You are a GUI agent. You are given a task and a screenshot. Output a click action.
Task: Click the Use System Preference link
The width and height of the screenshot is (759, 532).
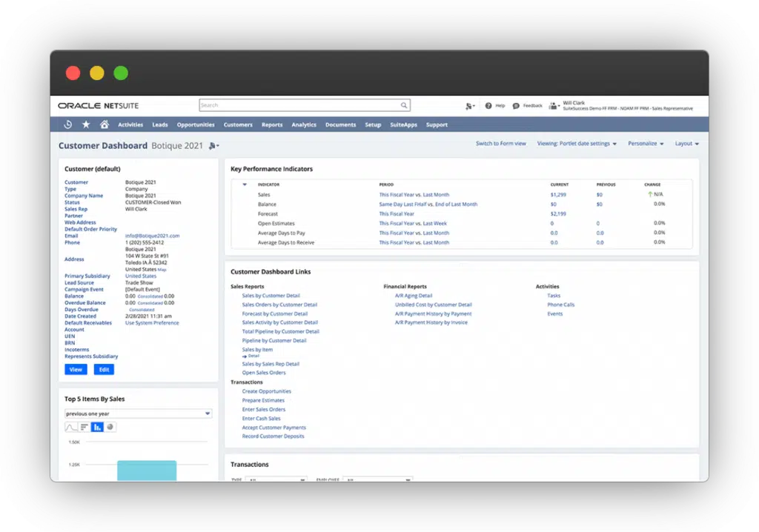pyautogui.click(x=152, y=323)
